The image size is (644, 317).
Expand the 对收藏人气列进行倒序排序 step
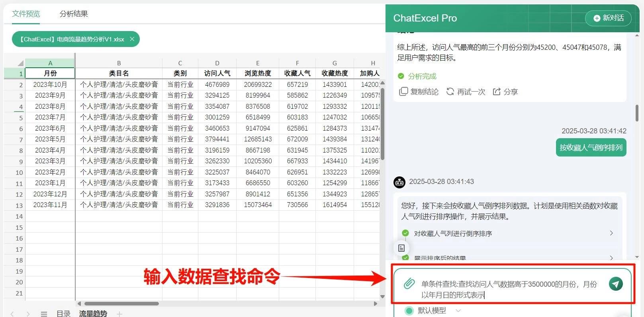click(611, 233)
